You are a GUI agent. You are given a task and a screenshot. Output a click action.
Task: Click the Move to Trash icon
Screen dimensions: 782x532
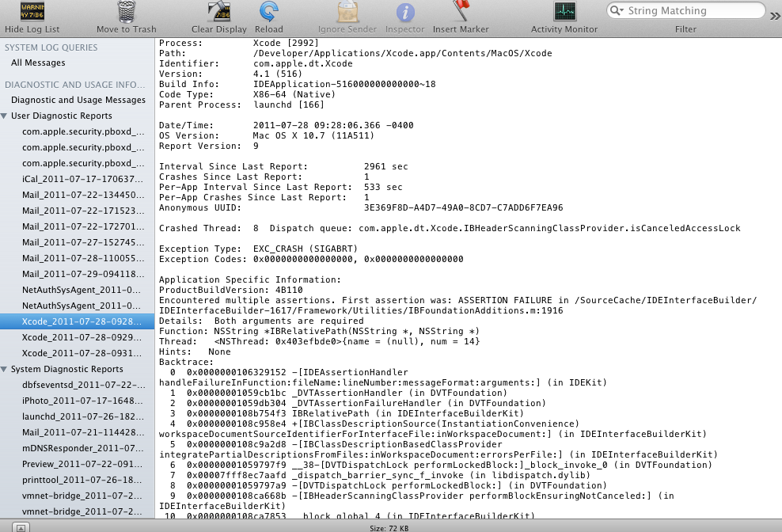[x=126, y=11]
